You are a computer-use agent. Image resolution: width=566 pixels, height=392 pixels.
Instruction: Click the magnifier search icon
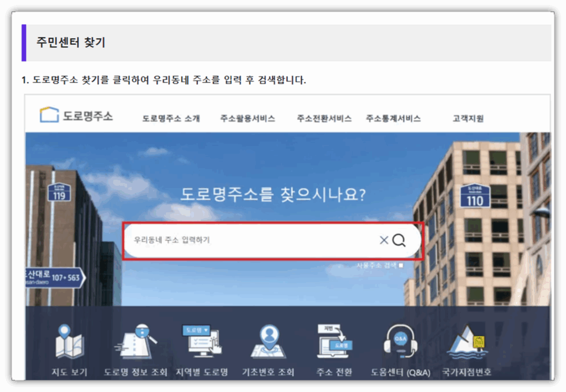click(x=399, y=240)
